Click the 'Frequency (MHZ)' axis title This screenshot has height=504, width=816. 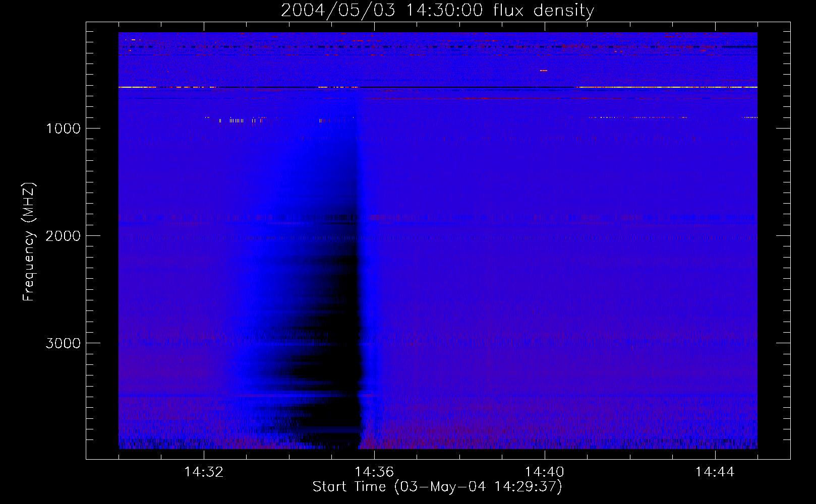[29, 242]
